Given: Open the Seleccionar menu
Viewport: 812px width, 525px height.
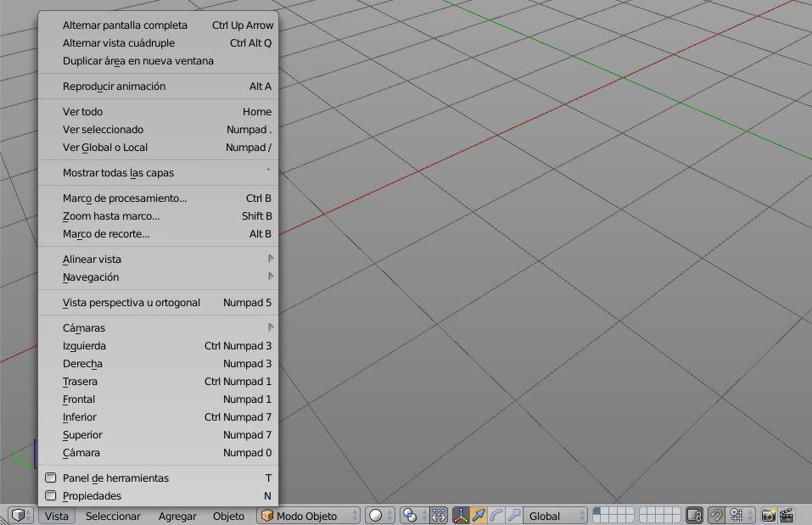Looking at the screenshot, I should (113, 516).
